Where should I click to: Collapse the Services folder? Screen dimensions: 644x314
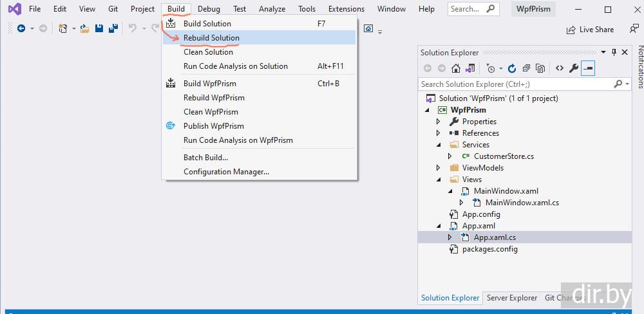tap(439, 145)
